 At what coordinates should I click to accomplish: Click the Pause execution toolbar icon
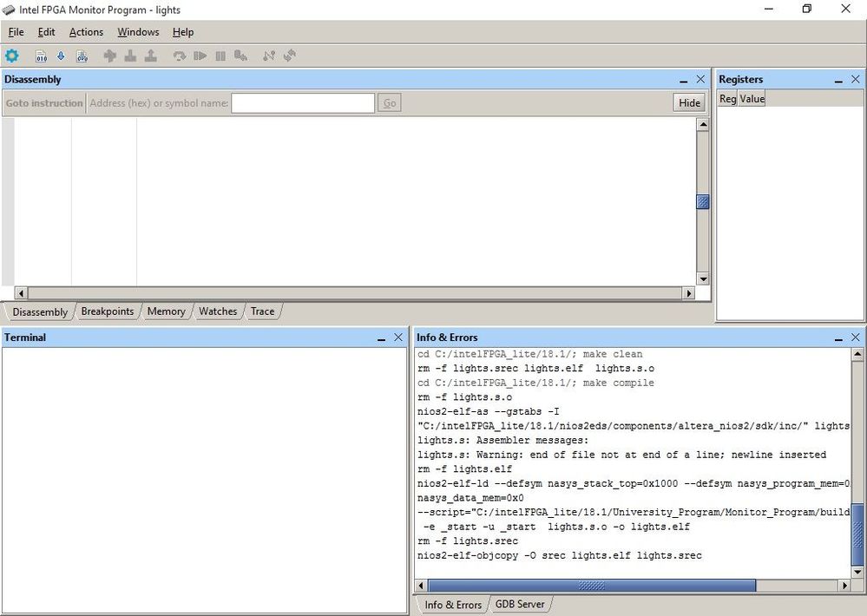click(220, 56)
